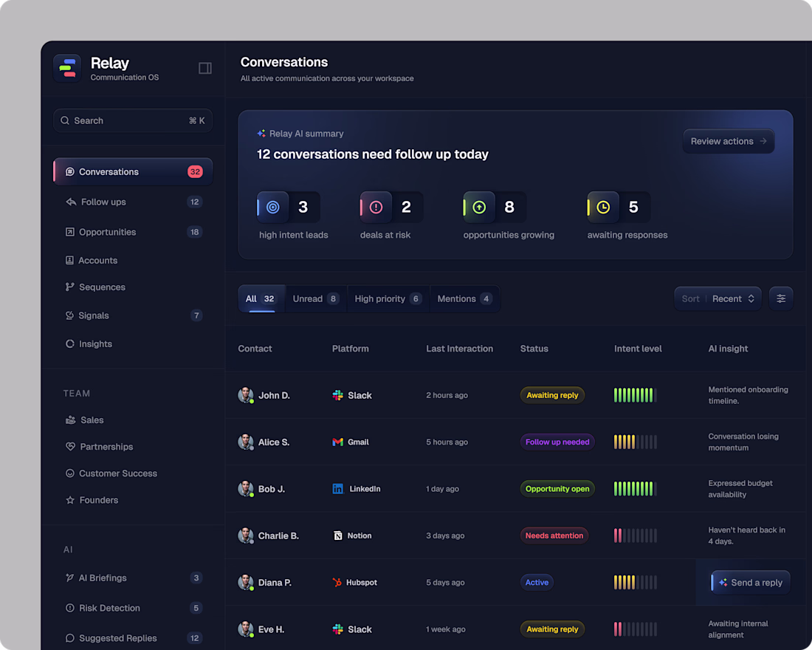
Task: Click the Review actions button
Action: [729, 141]
